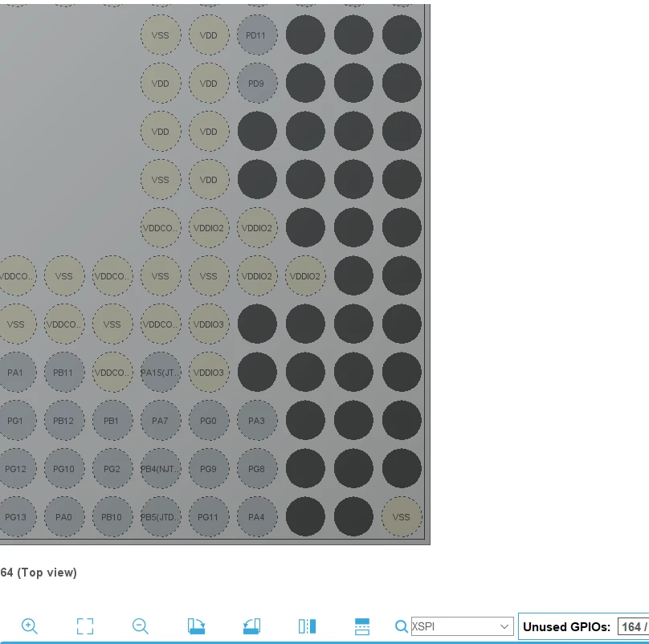Click on pin PA0
Image resolution: width=649 pixels, height=644 pixels.
tap(63, 516)
